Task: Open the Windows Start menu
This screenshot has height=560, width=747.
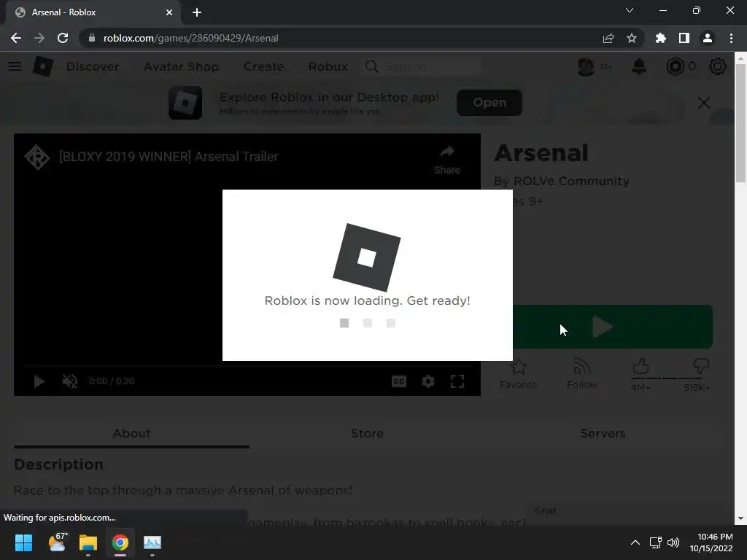Action: click(23, 542)
